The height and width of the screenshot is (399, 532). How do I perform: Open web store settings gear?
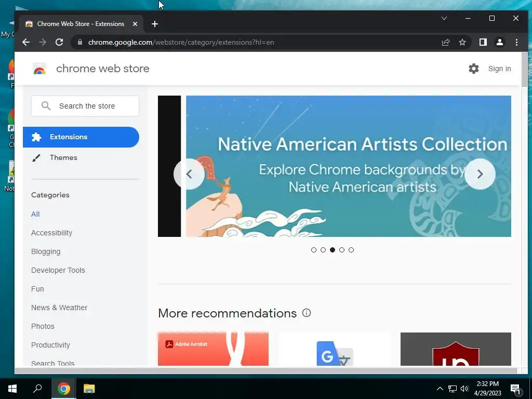474,69
